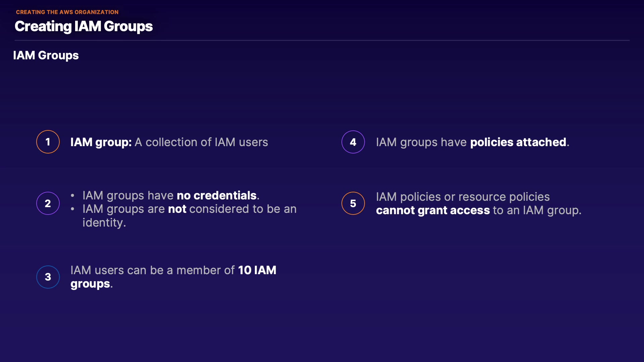Screen dimensions: 644x362
Task: Click the 'IAM Groups' subheading
Action: [x=46, y=55]
